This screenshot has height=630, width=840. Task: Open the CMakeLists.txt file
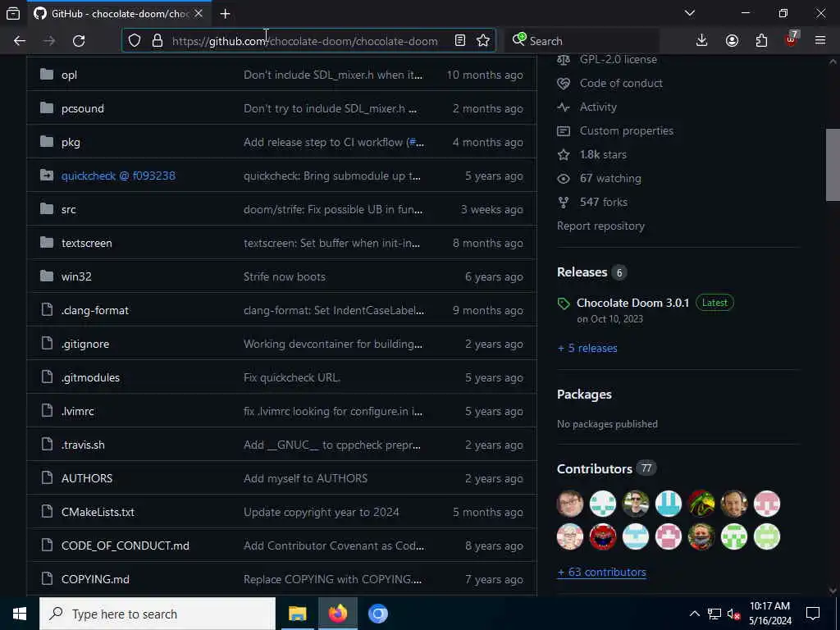[x=98, y=512]
